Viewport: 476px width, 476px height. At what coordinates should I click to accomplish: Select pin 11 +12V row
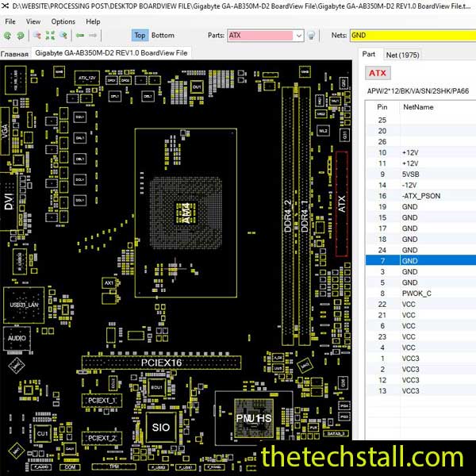[420, 163]
